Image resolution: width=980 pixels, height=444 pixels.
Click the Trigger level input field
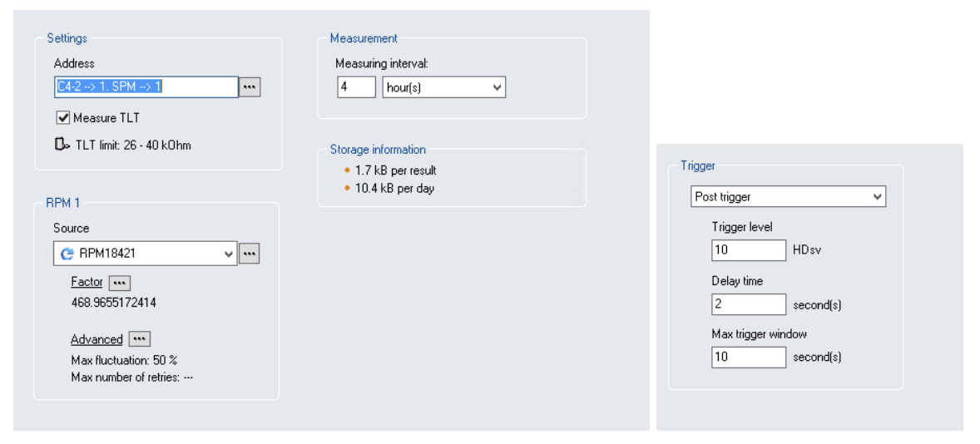[748, 249]
